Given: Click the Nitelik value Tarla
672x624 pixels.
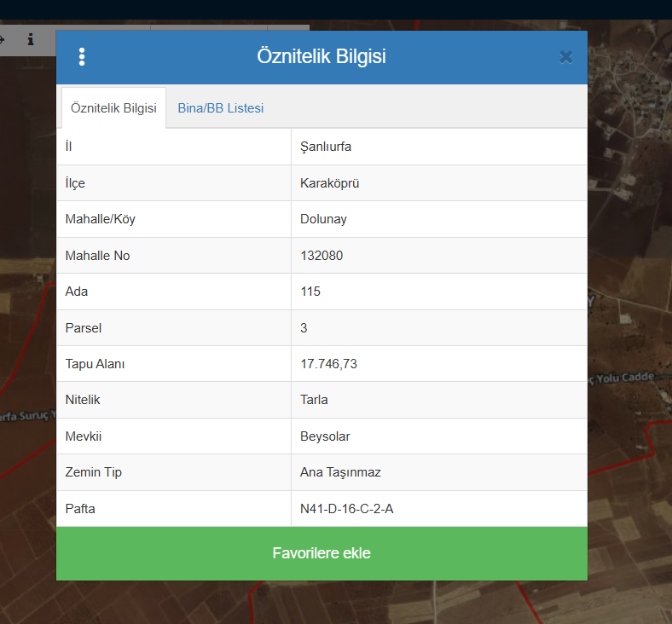Looking at the screenshot, I should [314, 400].
